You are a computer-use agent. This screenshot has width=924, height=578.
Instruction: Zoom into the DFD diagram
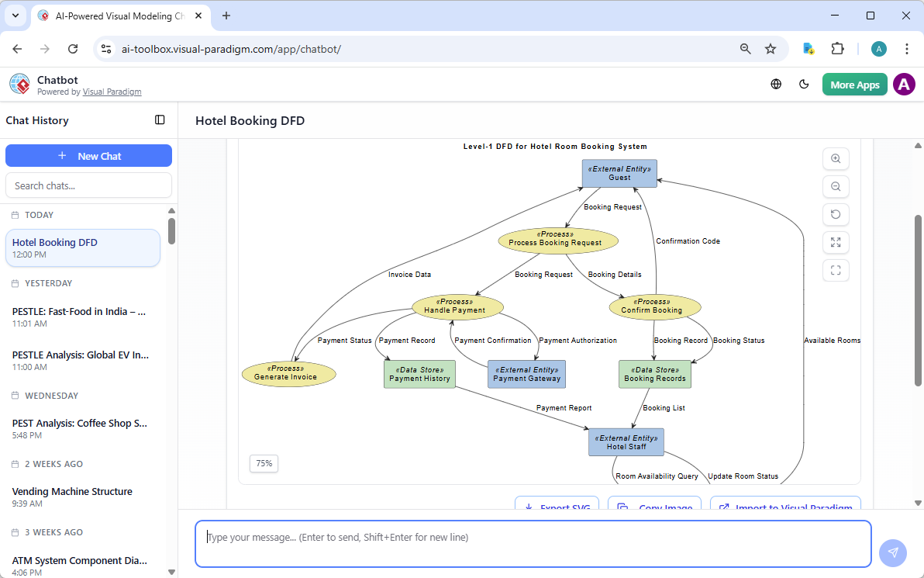point(836,158)
